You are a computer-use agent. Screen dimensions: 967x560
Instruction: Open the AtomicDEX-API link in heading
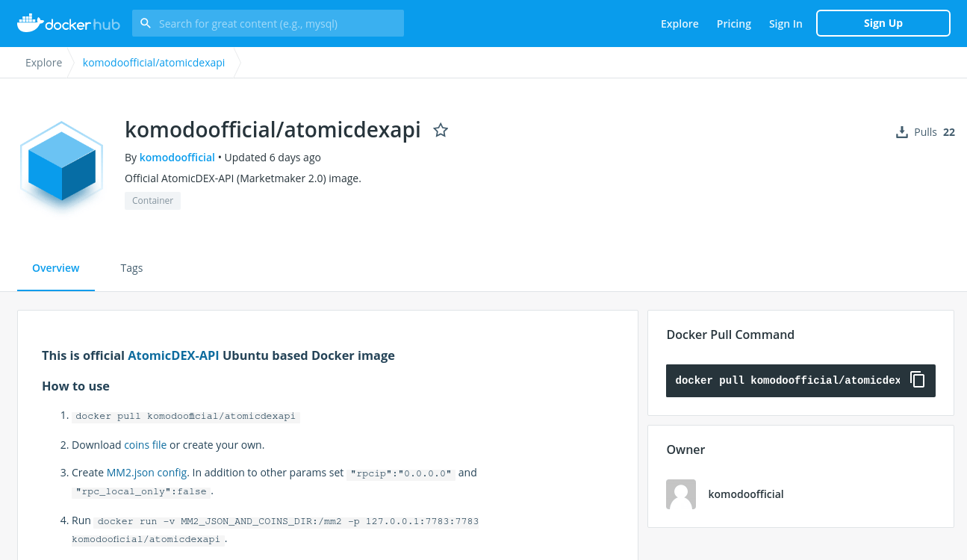click(x=173, y=355)
